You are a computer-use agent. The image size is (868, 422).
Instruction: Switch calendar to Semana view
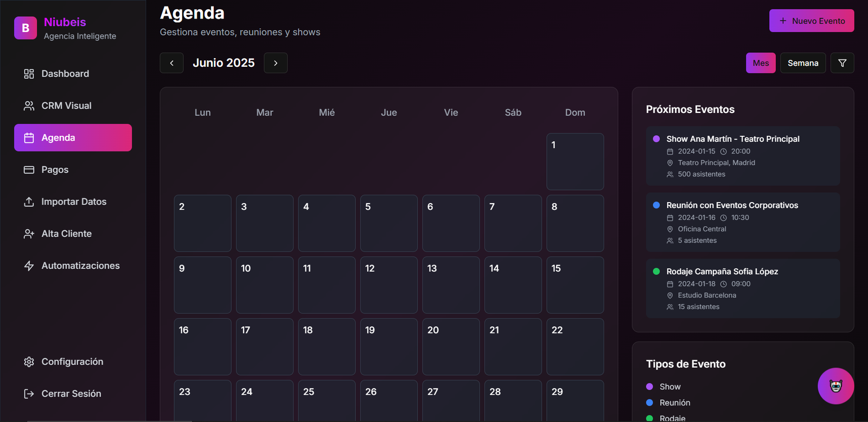802,63
